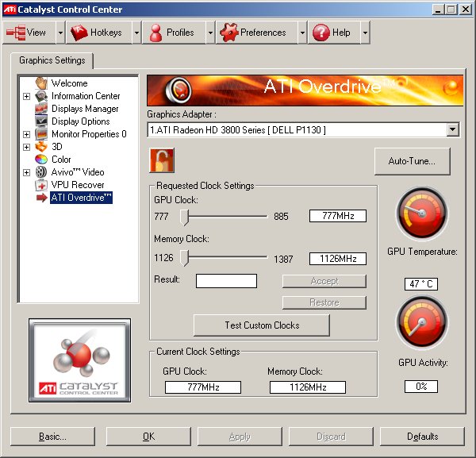The width and height of the screenshot is (476, 458).
Task: Click the VPU Recover first-aid icon
Action: 41,185
